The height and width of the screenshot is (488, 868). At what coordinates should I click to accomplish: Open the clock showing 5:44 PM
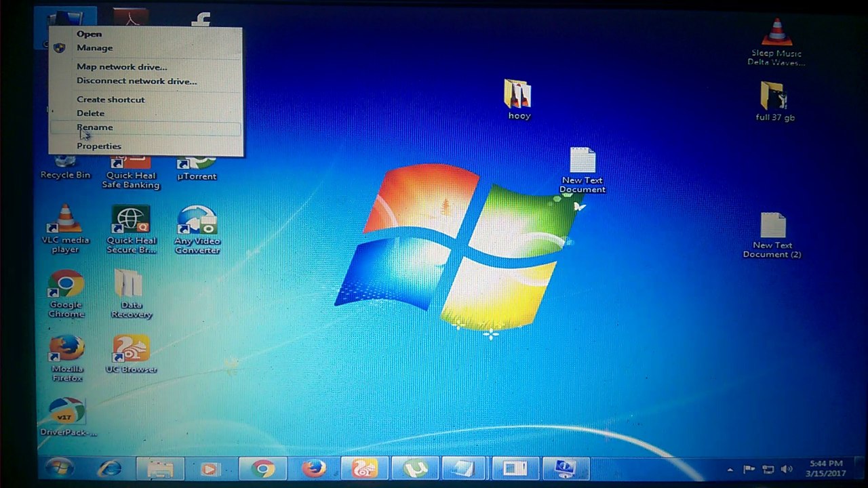[826, 468]
